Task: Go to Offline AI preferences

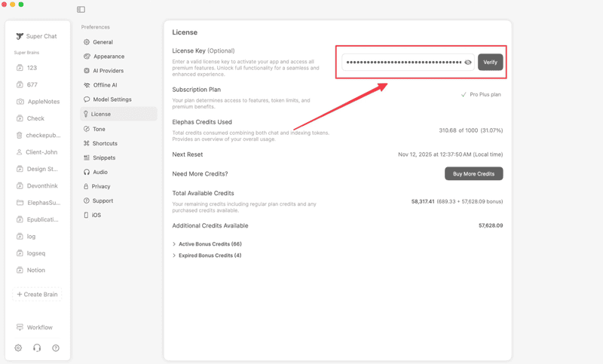Action: pyautogui.click(x=105, y=85)
